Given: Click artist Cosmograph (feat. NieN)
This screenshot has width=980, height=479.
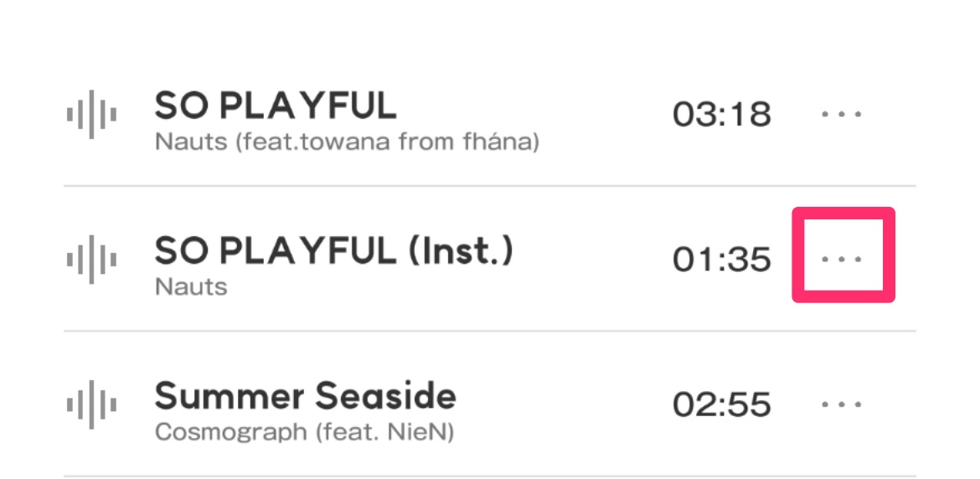Looking at the screenshot, I should [304, 433].
